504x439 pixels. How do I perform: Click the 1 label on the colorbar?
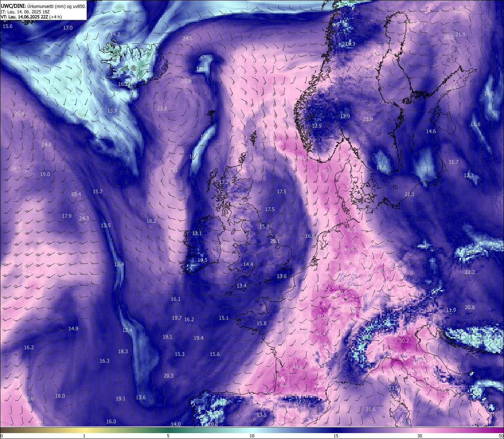tap(84, 436)
